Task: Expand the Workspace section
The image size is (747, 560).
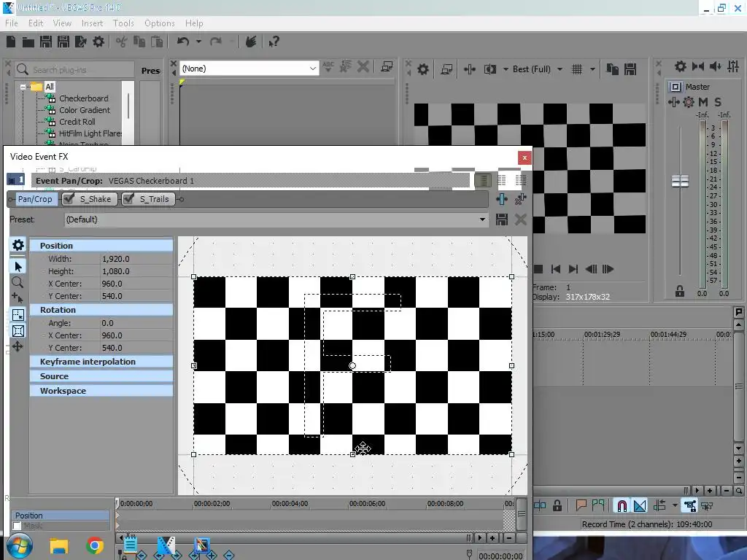Action: point(101,391)
